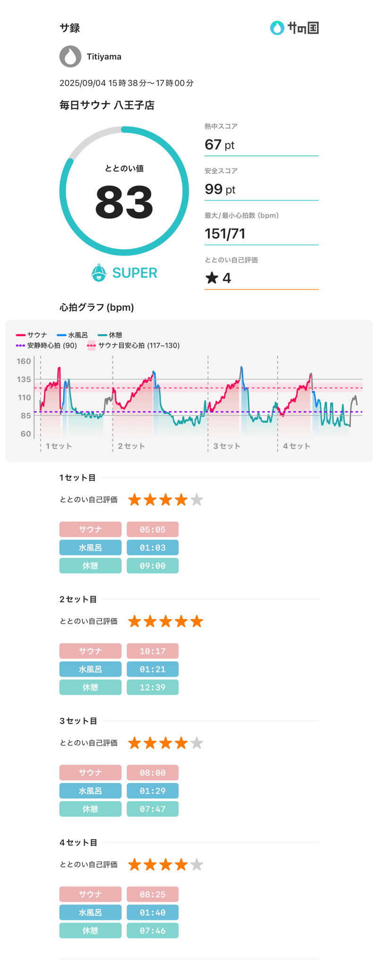Click the star beside self-rating 4
The image size is (378, 980).
point(212,278)
